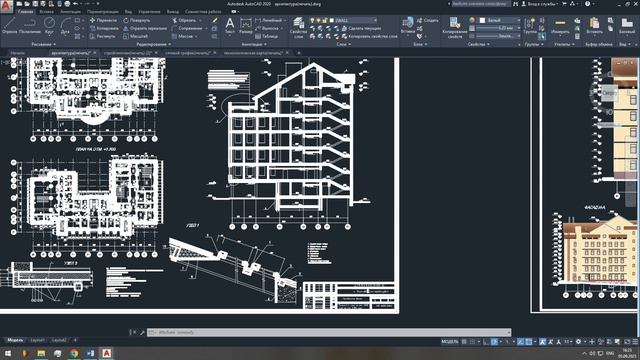640x360 pixels.
Task: Switch to Вставка ribbon tab
Action: (46, 12)
